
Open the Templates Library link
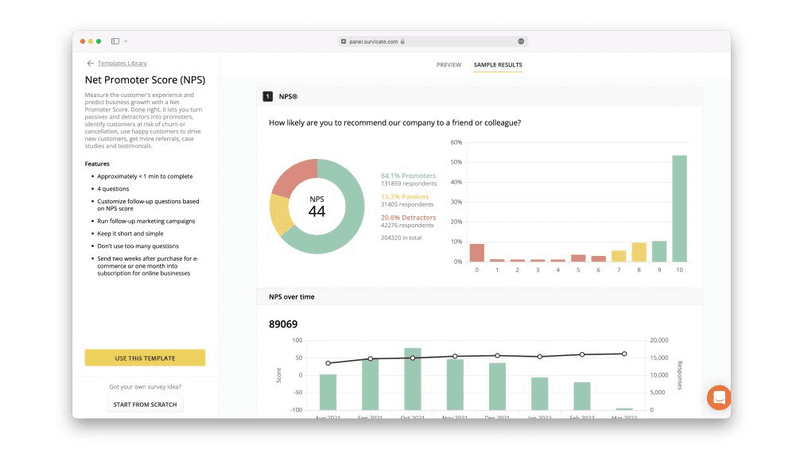pyautogui.click(x=122, y=63)
